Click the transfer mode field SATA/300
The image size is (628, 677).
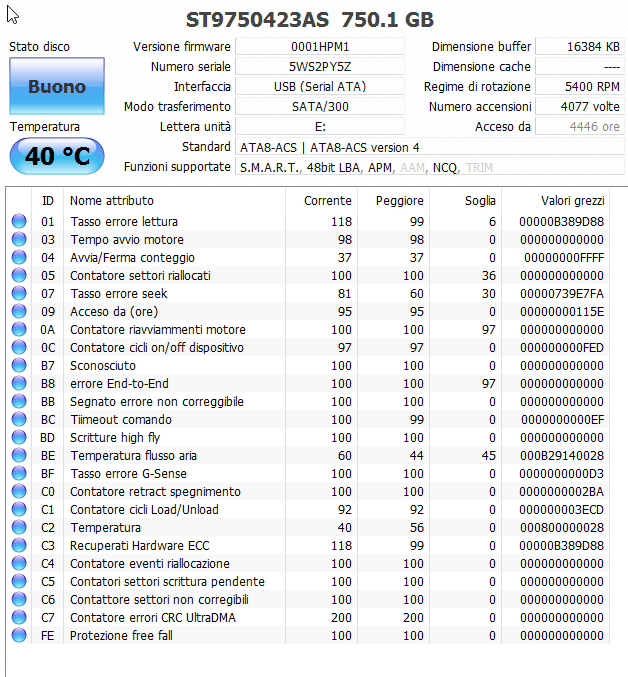[320, 106]
